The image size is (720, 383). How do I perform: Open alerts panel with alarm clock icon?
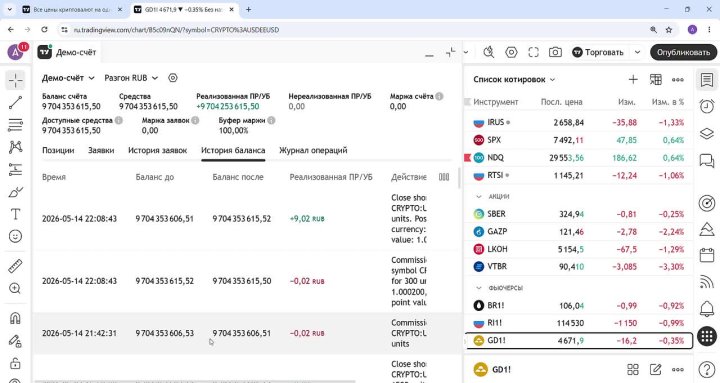(x=707, y=107)
